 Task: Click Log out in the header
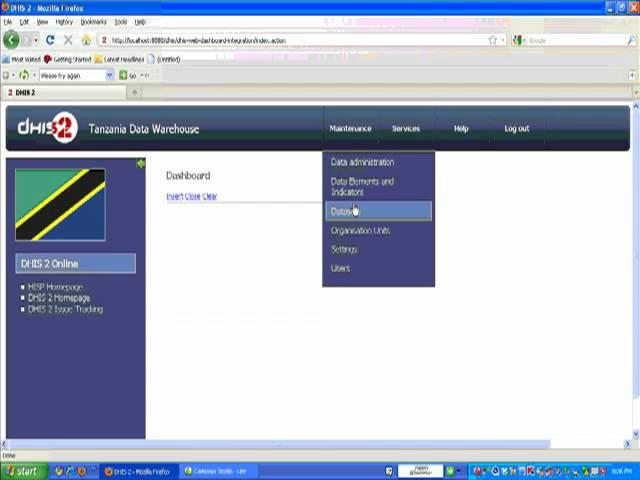(517, 129)
